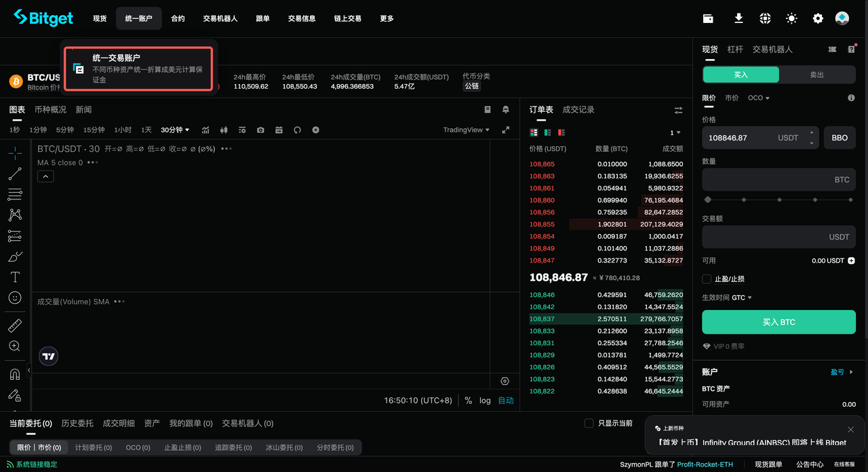868x472 pixels.
Task: Select the pattern drawing tool
Action: pyautogui.click(x=14, y=215)
